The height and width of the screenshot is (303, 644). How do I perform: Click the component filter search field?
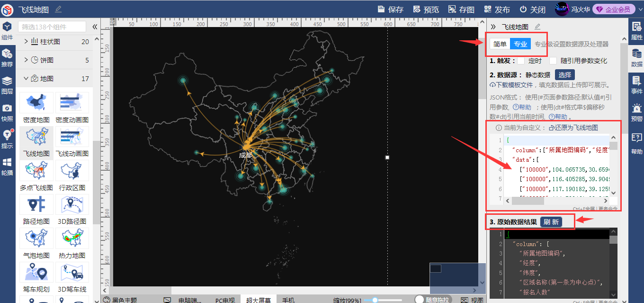click(x=52, y=27)
